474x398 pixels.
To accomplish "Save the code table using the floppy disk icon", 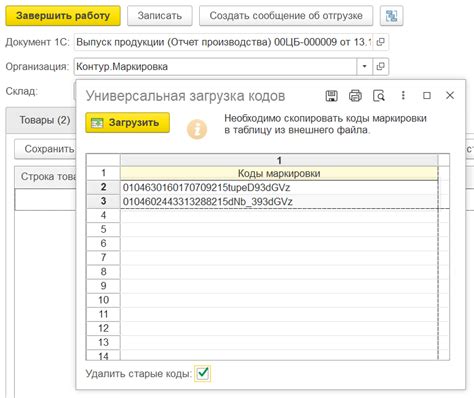I will pos(331,96).
